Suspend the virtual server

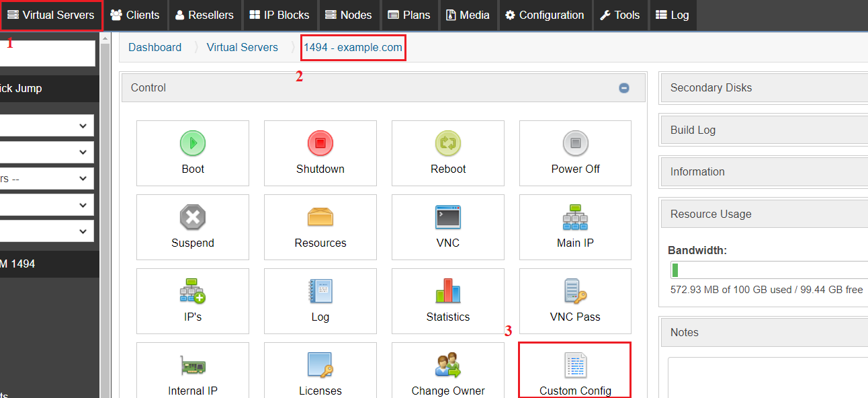[x=193, y=218]
